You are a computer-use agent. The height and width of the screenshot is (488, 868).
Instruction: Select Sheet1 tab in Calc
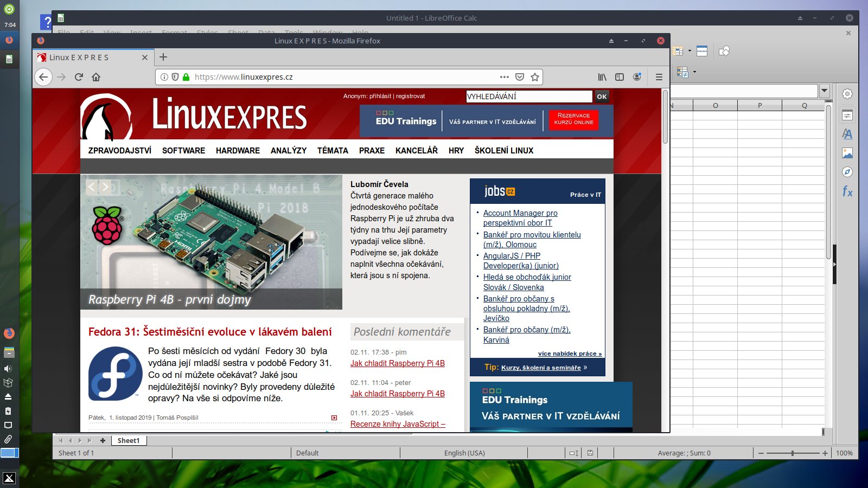[x=129, y=440]
